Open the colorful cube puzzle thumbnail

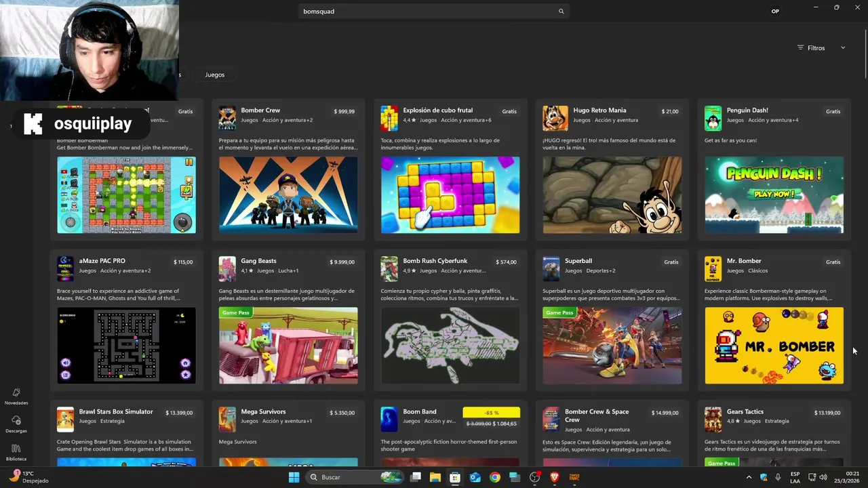tap(450, 195)
